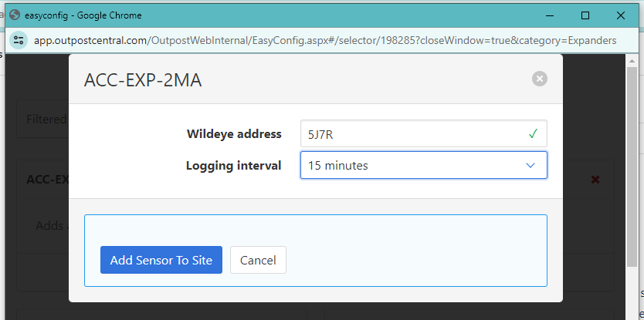The height and width of the screenshot is (320, 644).
Task: Click the green checkmark in Wildeye address field
Action: (533, 134)
